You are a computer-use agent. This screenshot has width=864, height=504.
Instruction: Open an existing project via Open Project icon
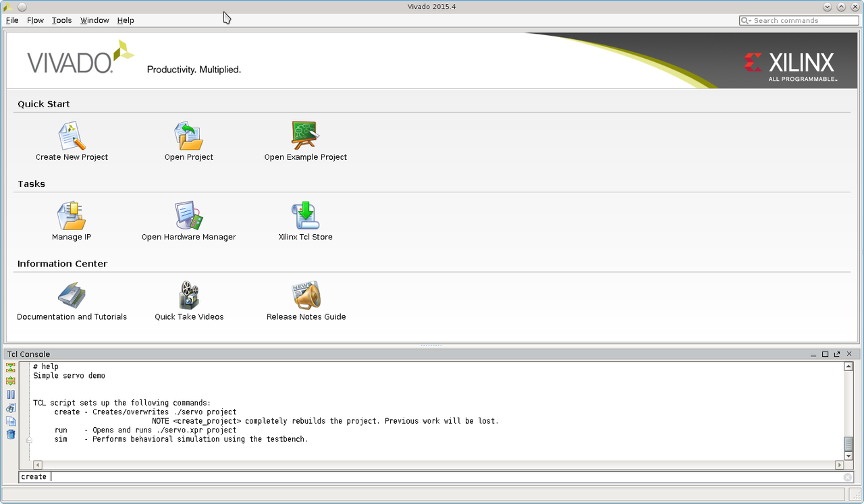(x=189, y=136)
